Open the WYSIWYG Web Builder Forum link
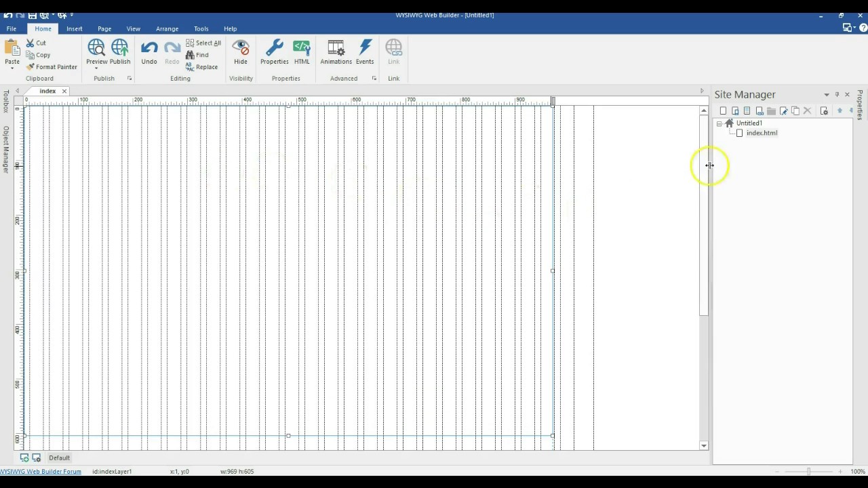The image size is (868, 488). tap(41, 471)
